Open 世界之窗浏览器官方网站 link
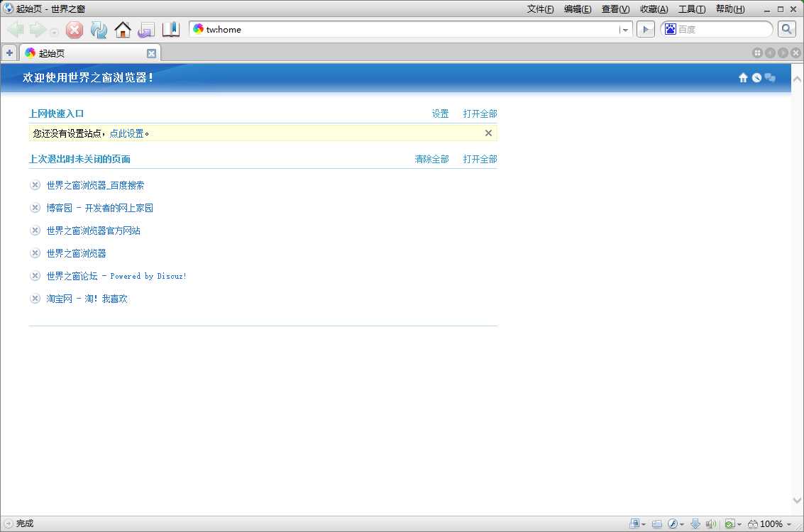Image resolution: width=804 pixels, height=532 pixels. [94, 231]
